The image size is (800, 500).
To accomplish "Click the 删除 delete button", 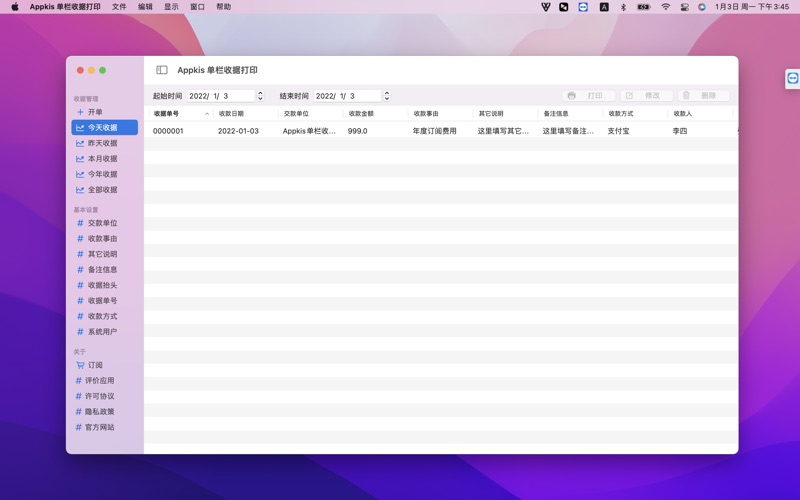I will coord(703,95).
